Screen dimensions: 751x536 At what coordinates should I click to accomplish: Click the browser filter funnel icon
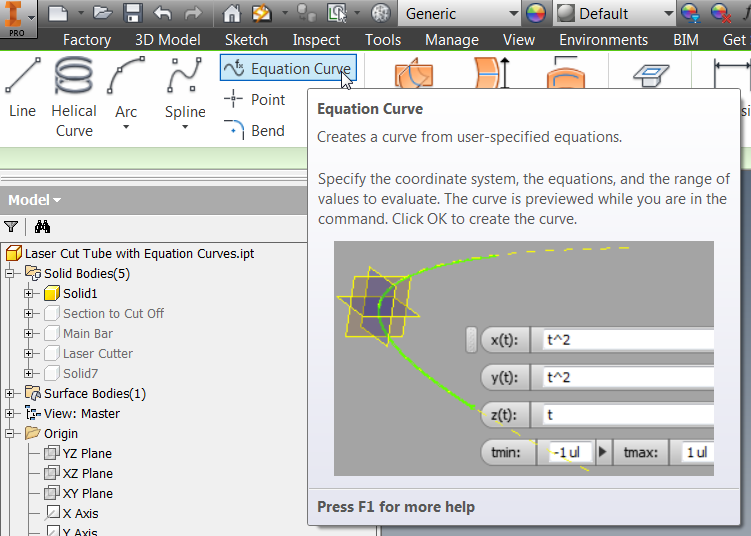click(x=11, y=227)
